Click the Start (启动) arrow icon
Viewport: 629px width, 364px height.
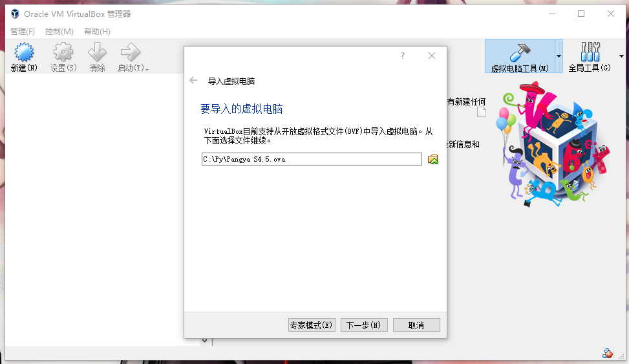click(131, 52)
